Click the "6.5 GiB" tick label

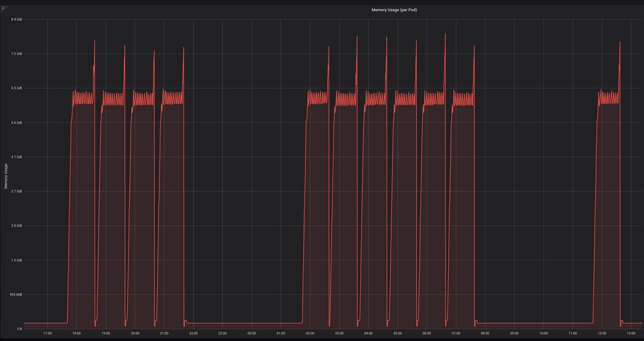tap(16, 88)
